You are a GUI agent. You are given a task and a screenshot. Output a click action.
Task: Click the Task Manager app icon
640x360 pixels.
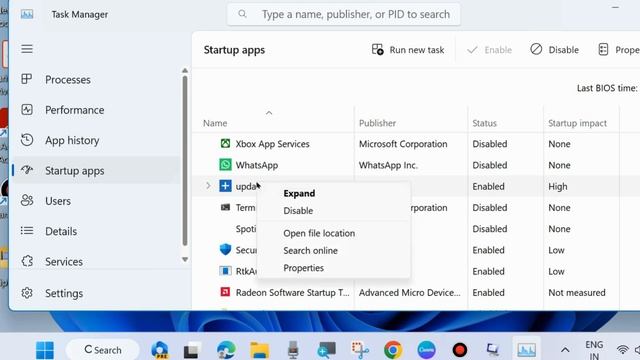(x=27, y=14)
